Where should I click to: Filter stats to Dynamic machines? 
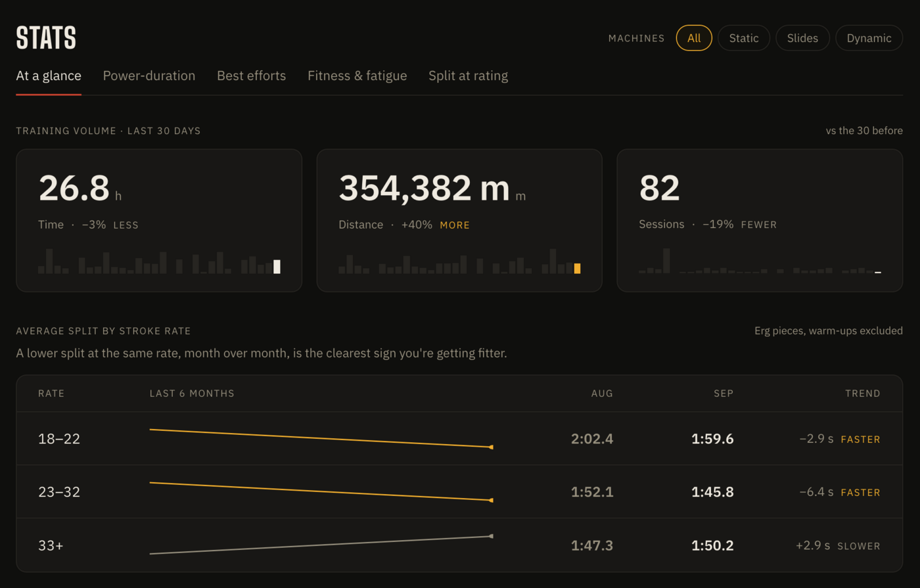(869, 38)
